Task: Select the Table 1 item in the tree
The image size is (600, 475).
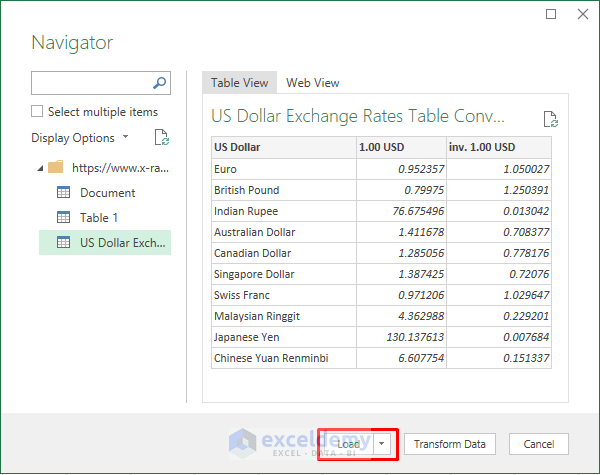Action: (x=99, y=218)
